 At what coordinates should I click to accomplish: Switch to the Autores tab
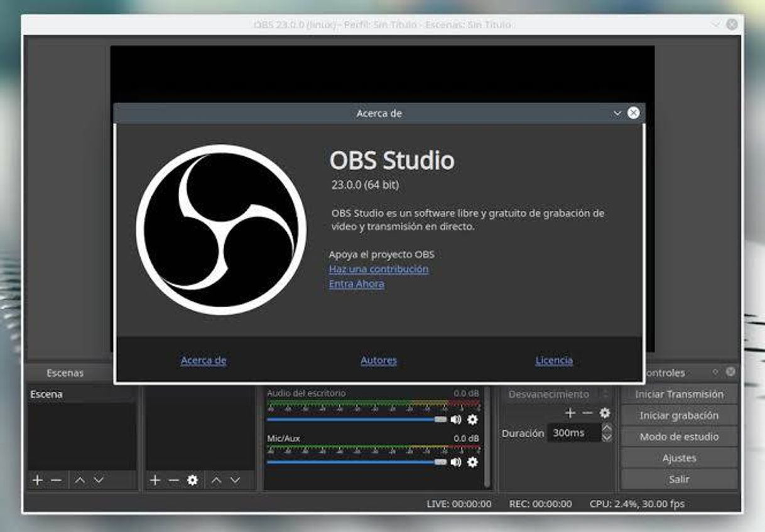[x=379, y=361]
